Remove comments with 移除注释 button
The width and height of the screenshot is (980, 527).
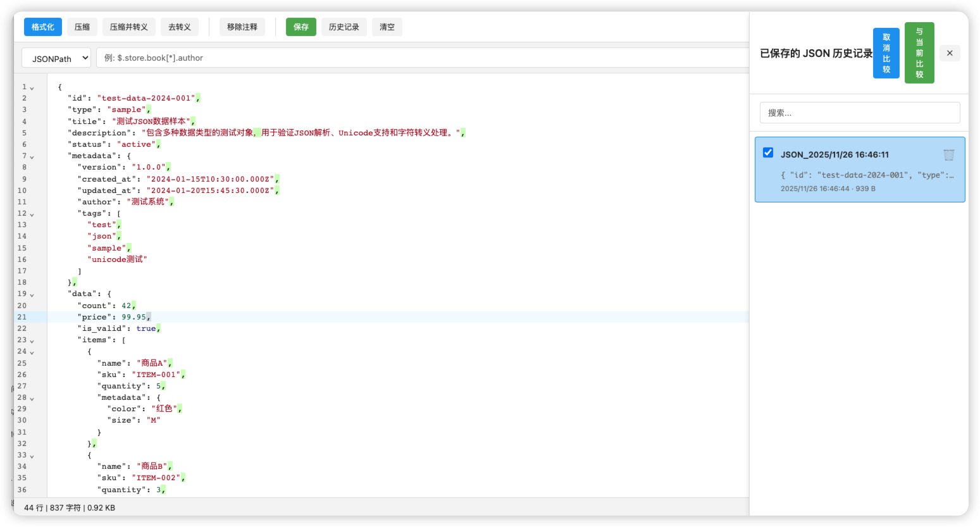click(x=242, y=27)
